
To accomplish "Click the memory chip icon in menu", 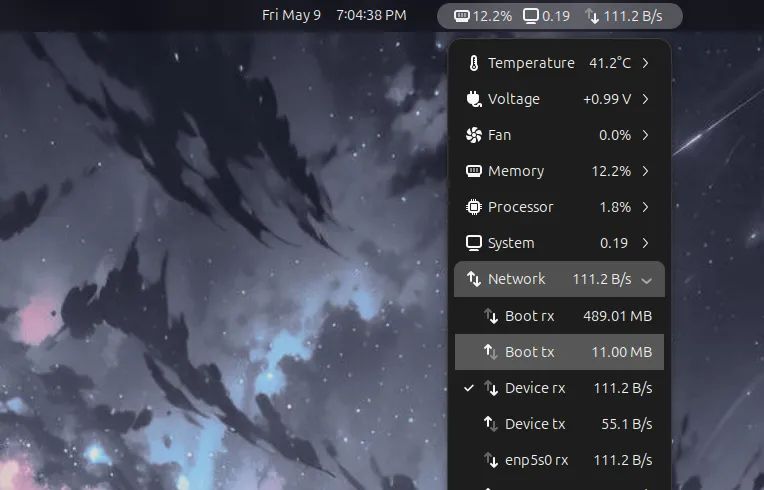I will [474, 171].
